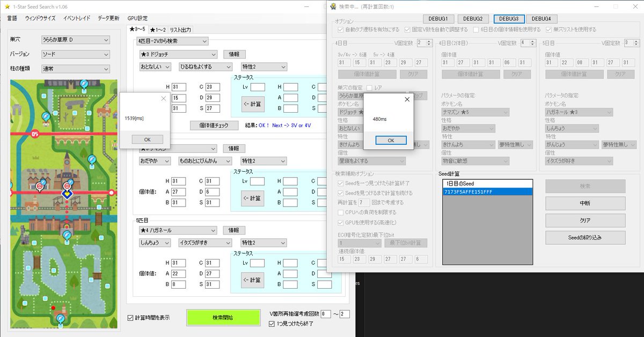Switch to the ★1~2 tab
This screenshot has height=337, width=644.
coord(158,30)
